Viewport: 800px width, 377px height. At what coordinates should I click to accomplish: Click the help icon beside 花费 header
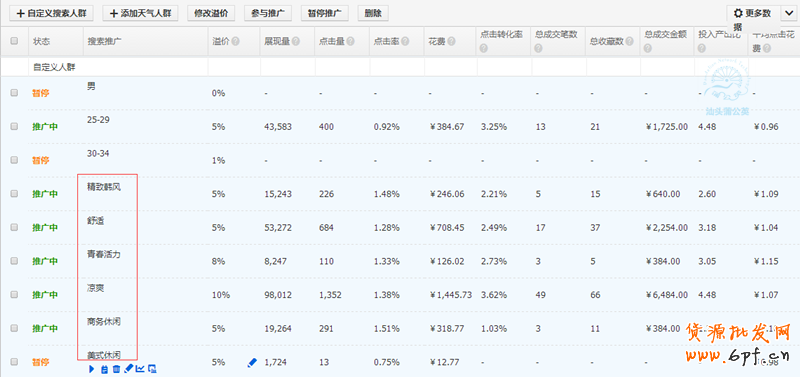452,41
